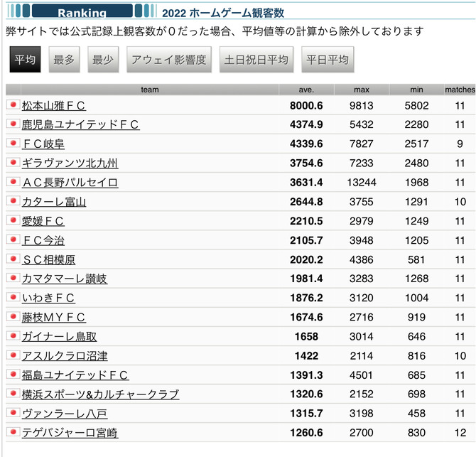Open the カターレ富山 team link

[x=54, y=202]
